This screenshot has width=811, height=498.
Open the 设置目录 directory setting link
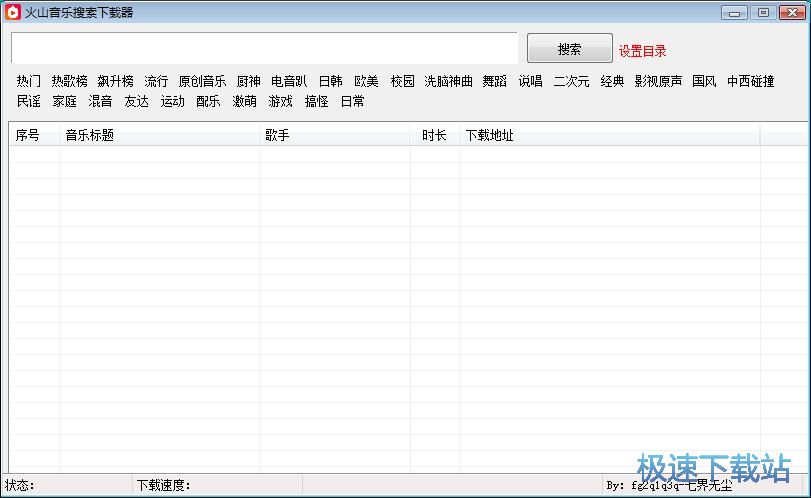click(642, 51)
